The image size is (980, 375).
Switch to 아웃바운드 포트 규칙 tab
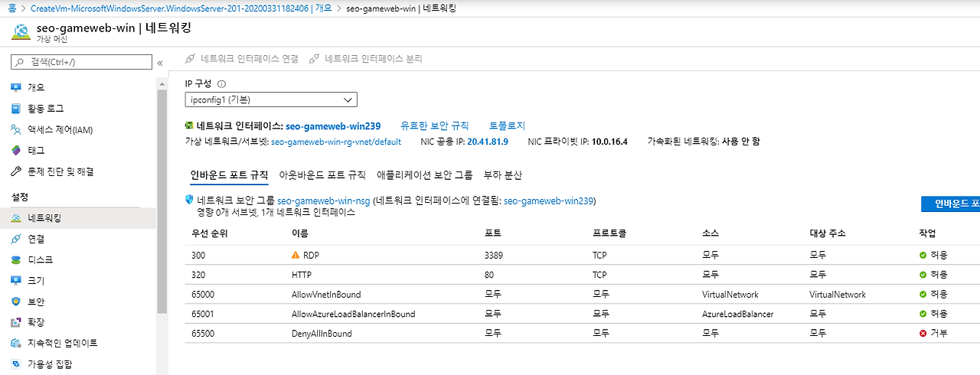(322, 175)
